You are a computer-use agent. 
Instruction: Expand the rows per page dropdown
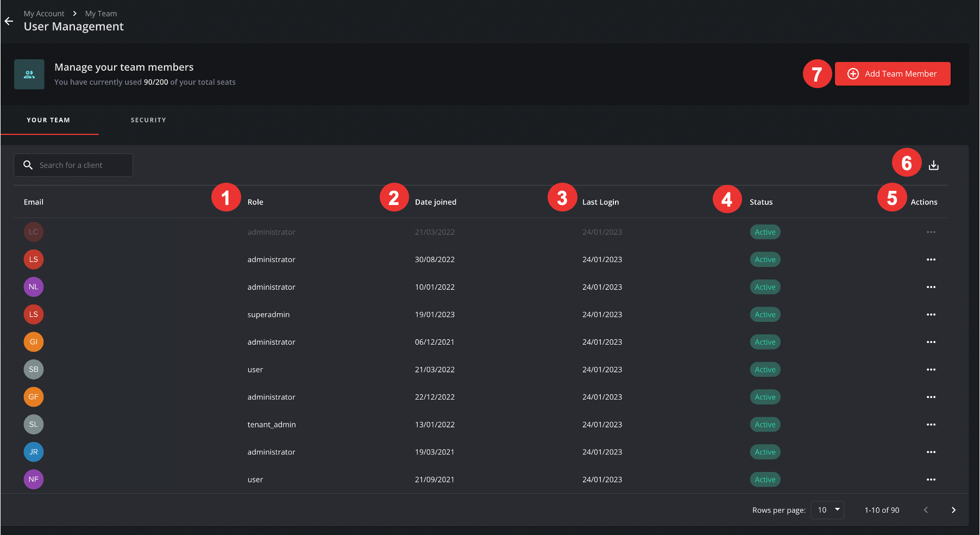click(x=827, y=510)
